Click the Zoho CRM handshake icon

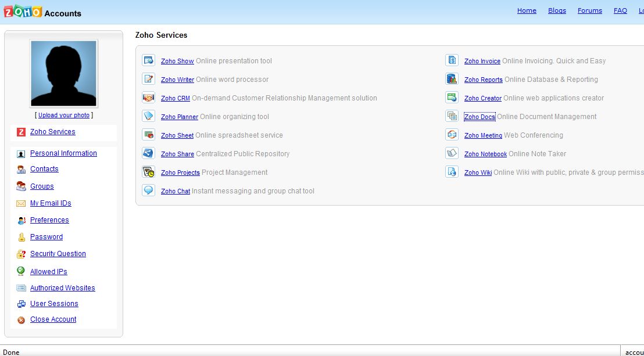point(148,98)
